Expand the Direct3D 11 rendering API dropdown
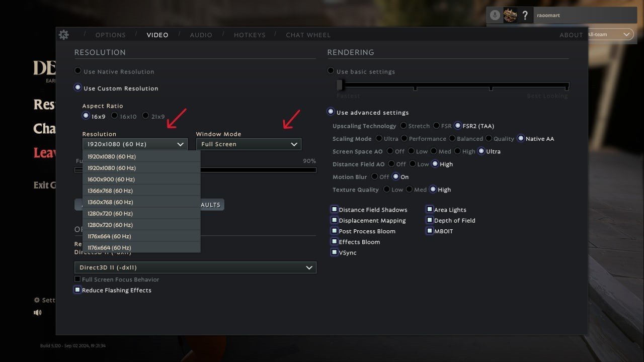Viewport: 644px width, 362px height. 195,268
